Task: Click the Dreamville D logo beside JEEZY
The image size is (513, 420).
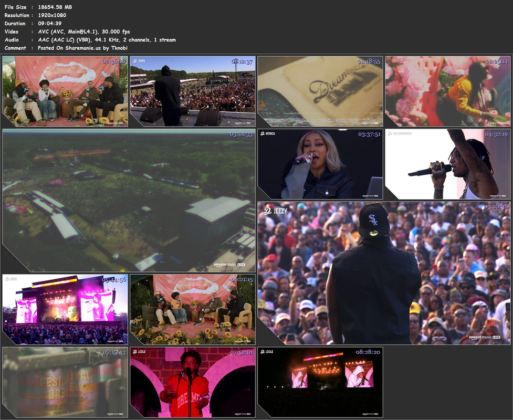Action: point(268,211)
